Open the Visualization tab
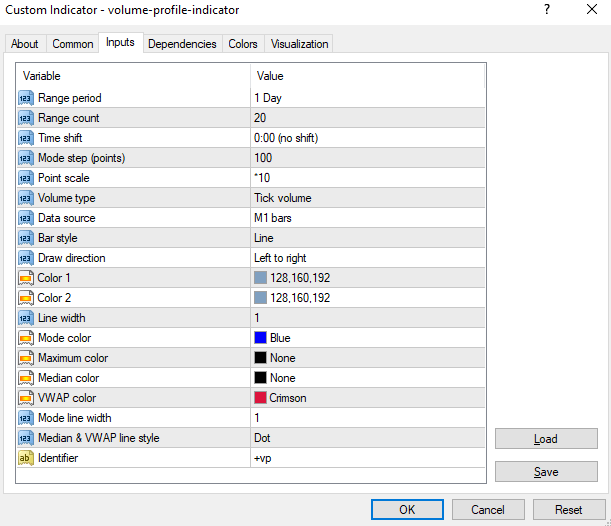 pos(299,44)
